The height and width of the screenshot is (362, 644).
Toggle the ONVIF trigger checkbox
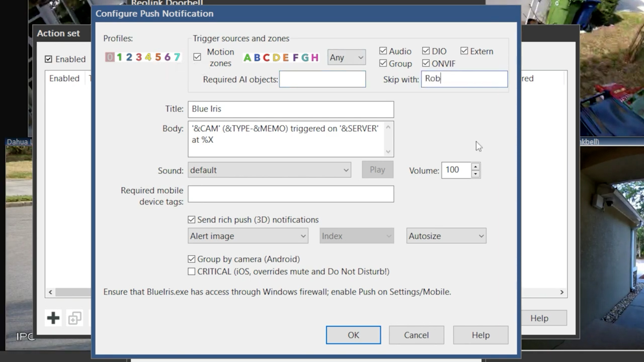pyautogui.click(x=426, y=63)
